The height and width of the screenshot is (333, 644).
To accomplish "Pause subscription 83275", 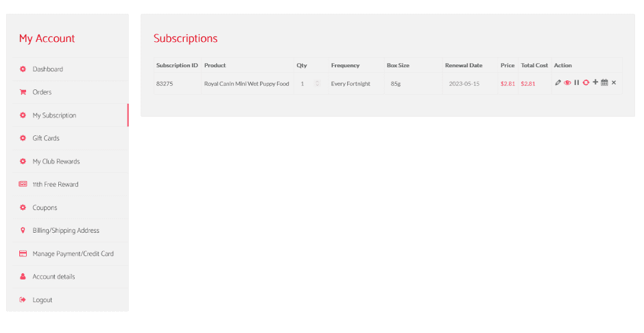I will point(577,82).
